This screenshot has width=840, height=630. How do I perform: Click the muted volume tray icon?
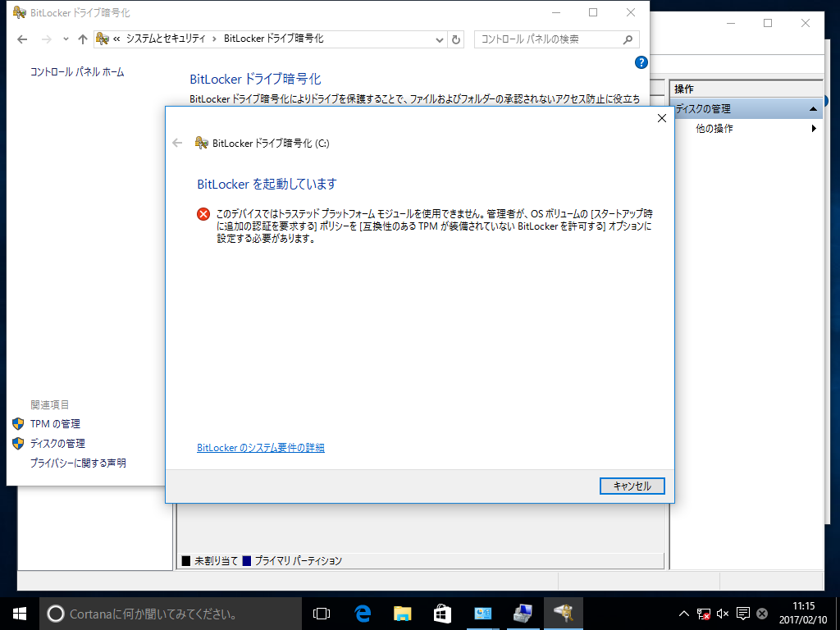coord(723,614)
